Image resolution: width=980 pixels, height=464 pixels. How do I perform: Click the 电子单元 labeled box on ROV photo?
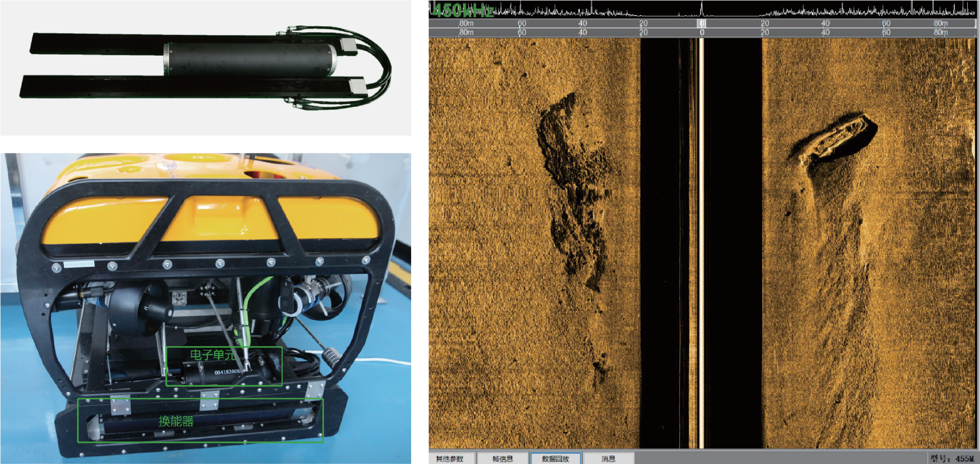click(224, 366)
